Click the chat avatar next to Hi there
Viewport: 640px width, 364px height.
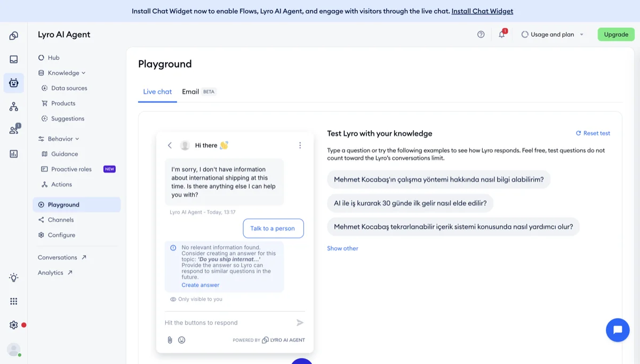185,145
